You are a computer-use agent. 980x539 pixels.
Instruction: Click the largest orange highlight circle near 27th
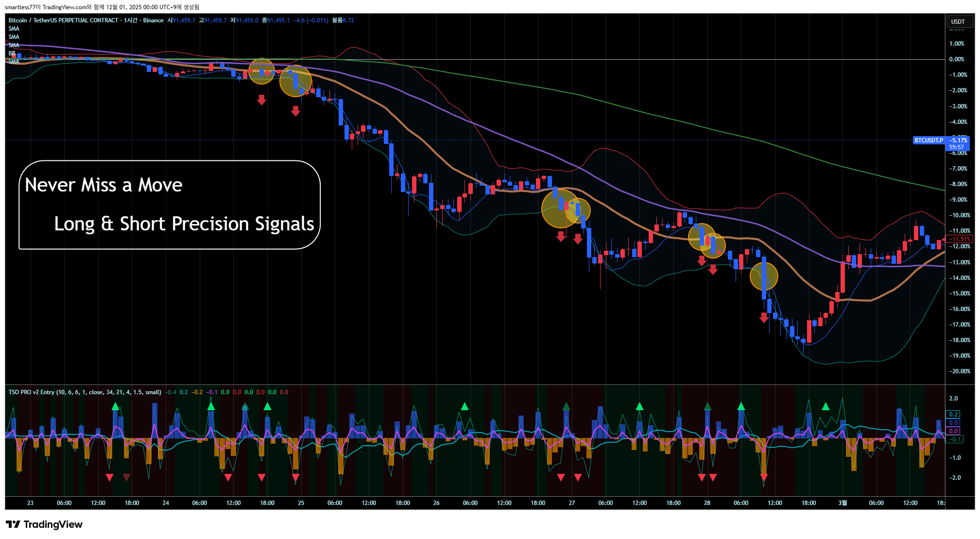560,209
